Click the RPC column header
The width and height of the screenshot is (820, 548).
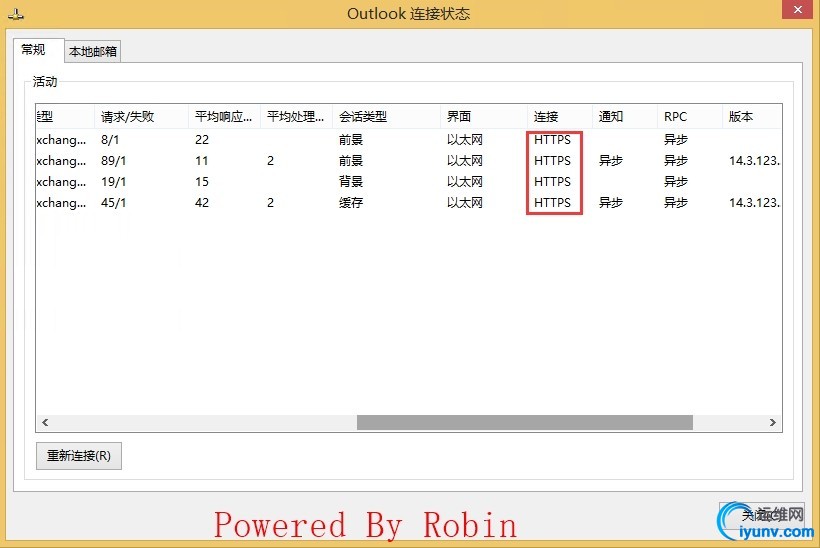[689, 117]
